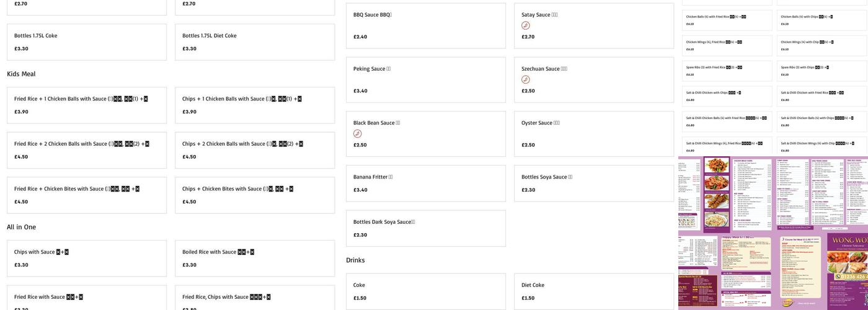Select Bottles Dark Soya Sauce
Image resolution: width=868 pixels, height=310 pixels.
coord(426,228)
